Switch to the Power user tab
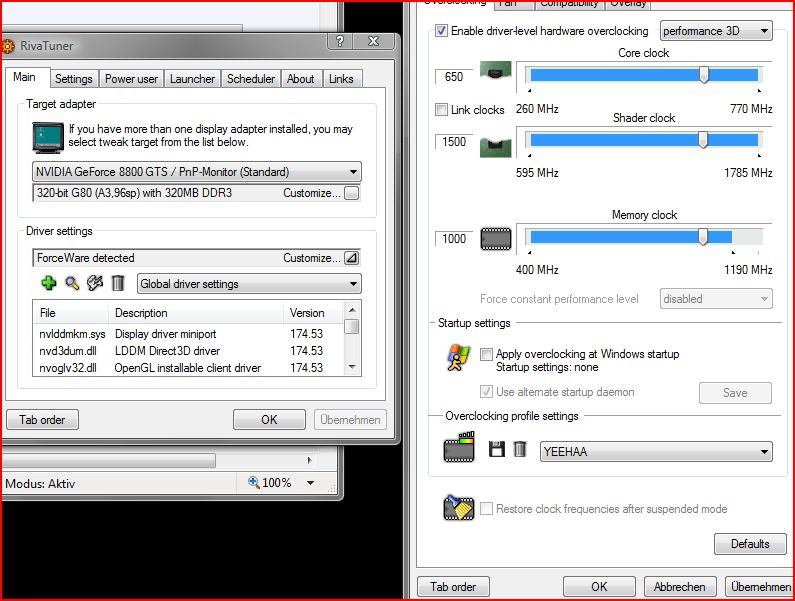This screenshot has height=601, width=795. click(131, 79)
